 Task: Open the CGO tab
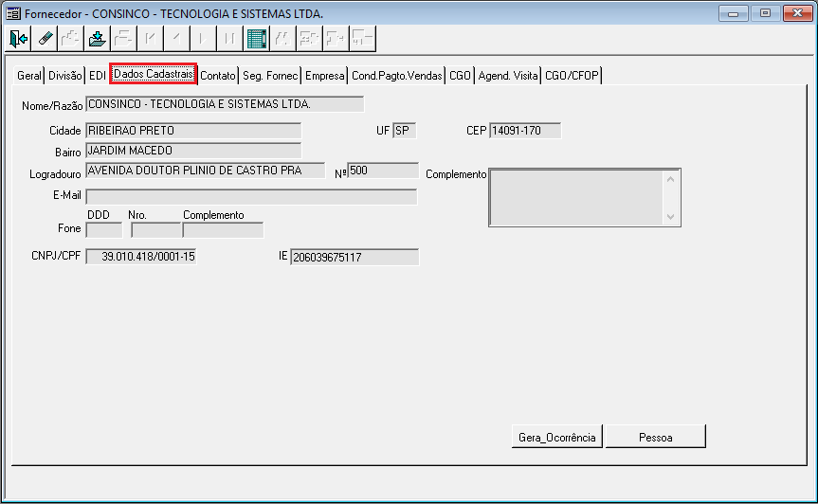[x=460, y=76]
